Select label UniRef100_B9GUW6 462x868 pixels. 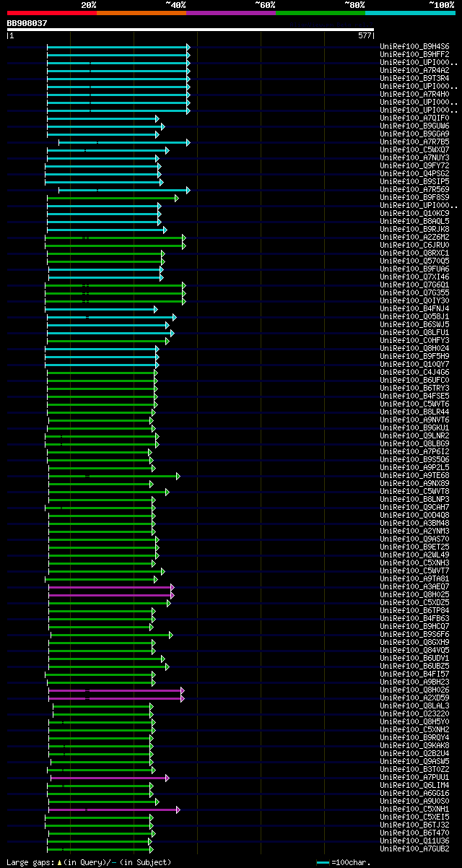click(x=414, y=126)
